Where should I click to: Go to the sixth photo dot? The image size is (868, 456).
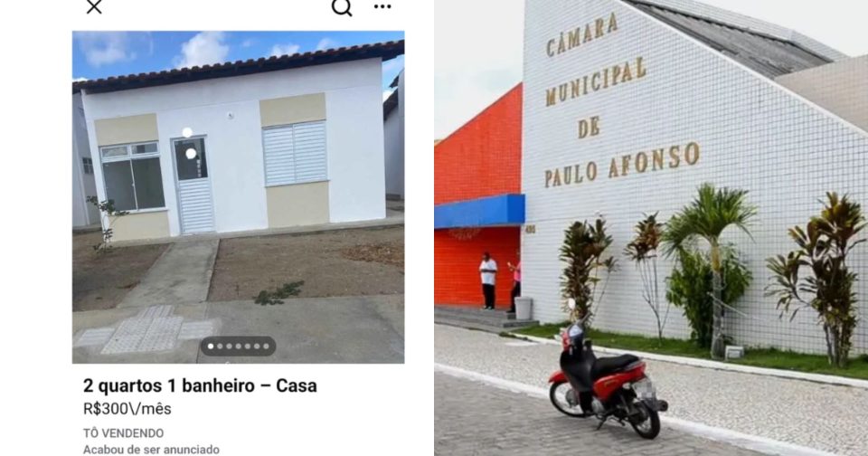click(257, 347)
